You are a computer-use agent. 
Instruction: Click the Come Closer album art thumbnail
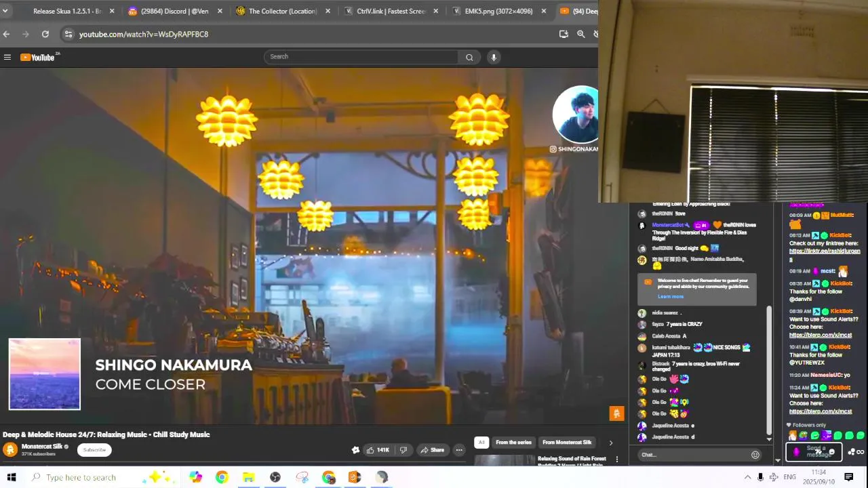coord(45,374)
